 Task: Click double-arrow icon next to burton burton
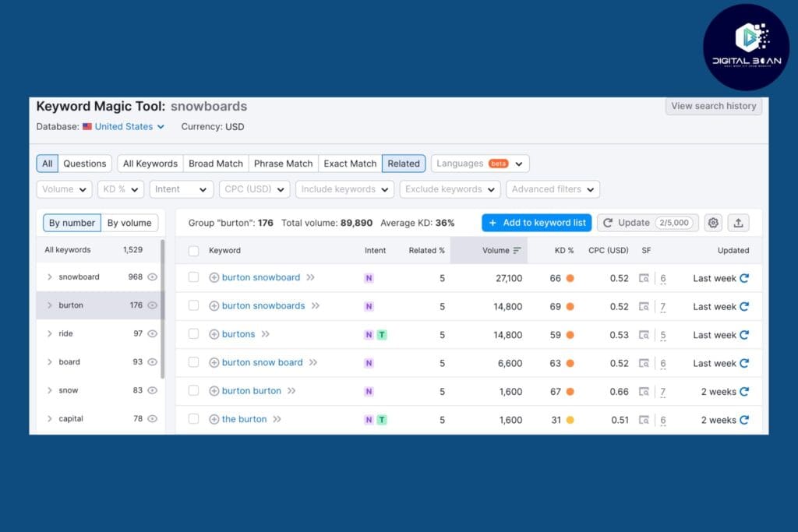(x=291, y=391)
